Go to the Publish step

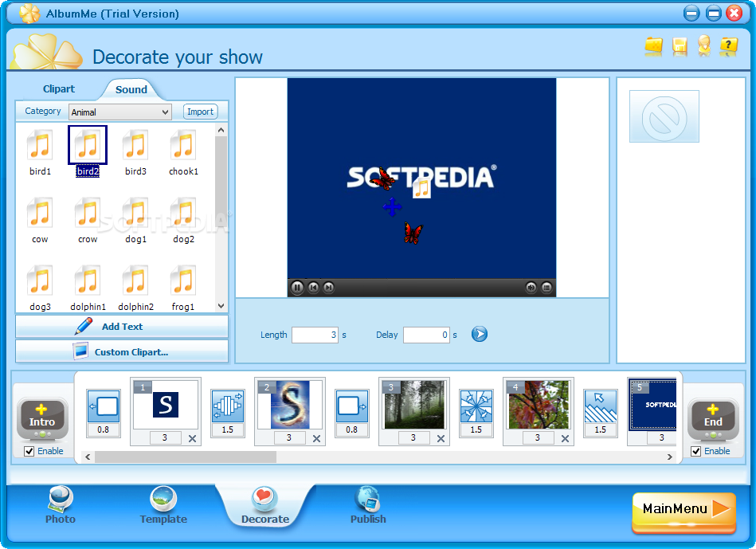click(368, 505)
